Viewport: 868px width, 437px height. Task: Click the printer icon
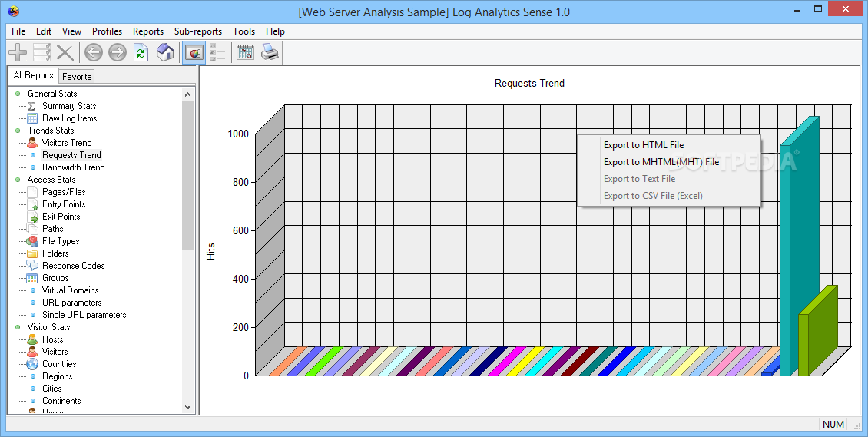270,52
